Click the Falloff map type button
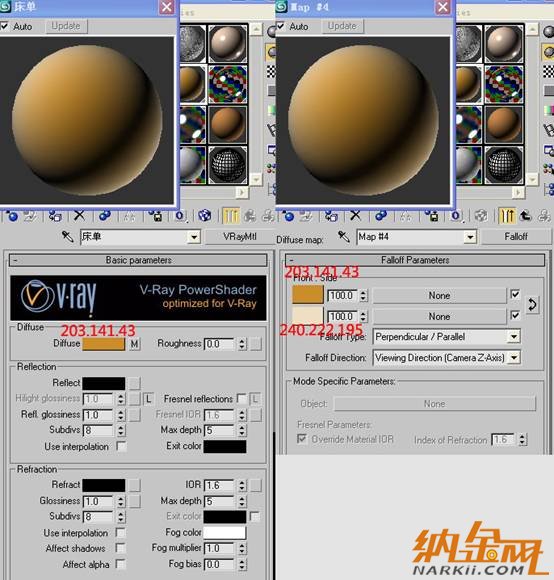554x580 pixels. click(x=516, y=237)
